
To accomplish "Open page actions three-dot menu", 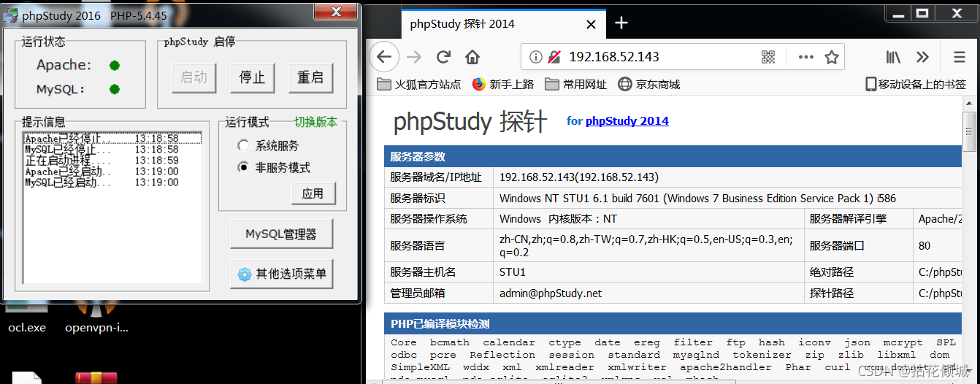I will 805,57.
